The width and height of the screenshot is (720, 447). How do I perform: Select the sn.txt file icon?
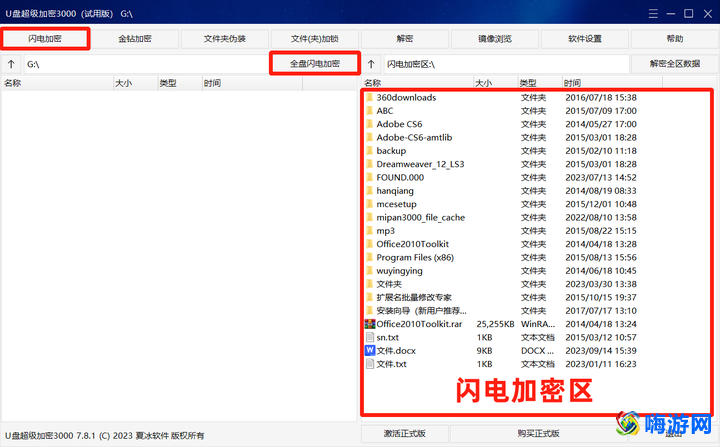(x=370, y=337)
